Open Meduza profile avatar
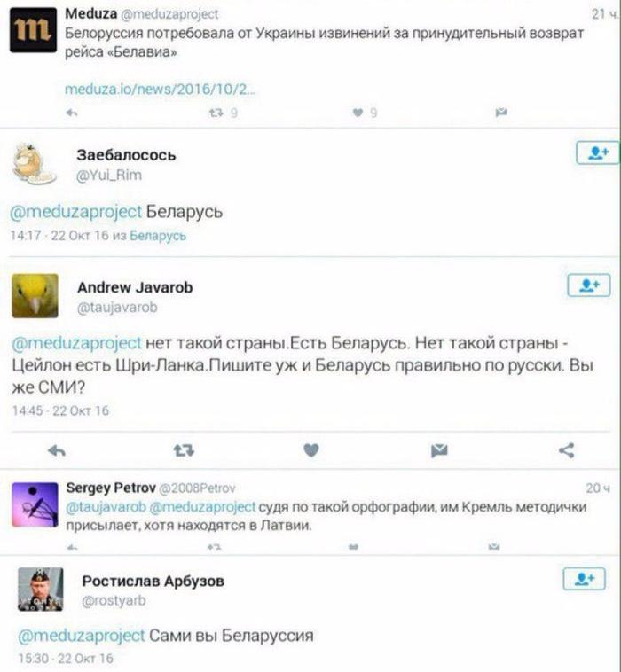621x672 pixels. click(33, 30)
